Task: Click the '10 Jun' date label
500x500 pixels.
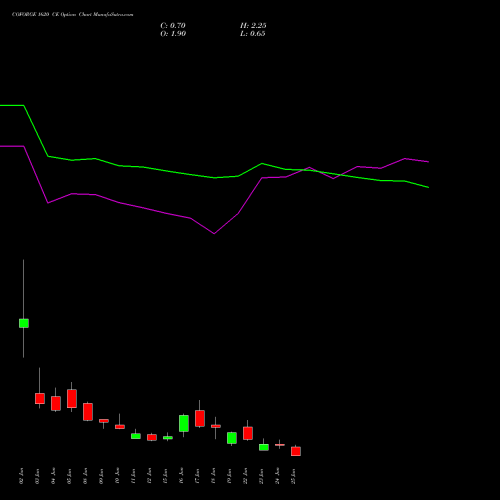Action: coord(118,476)
